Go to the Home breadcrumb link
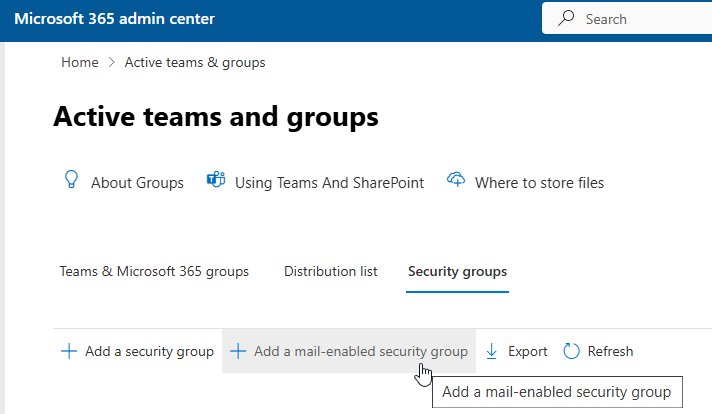 click(80, 62)
